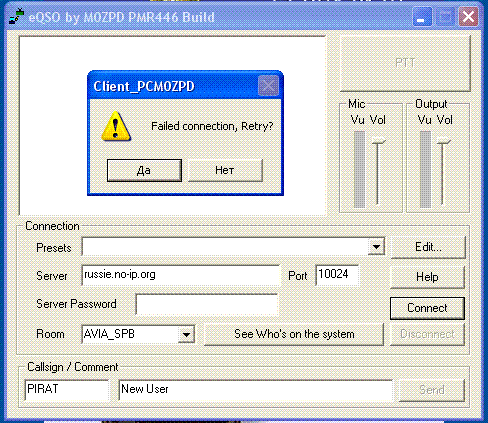This screenshot has height=423, width=488.
Task: Select the AVIA_SPB room combo box
Action: coord(138,334)
